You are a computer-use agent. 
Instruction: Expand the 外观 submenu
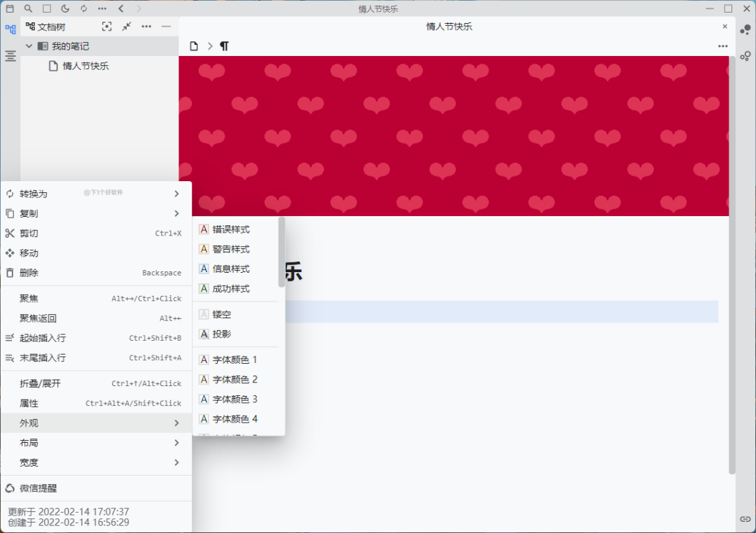coord(96,422)
